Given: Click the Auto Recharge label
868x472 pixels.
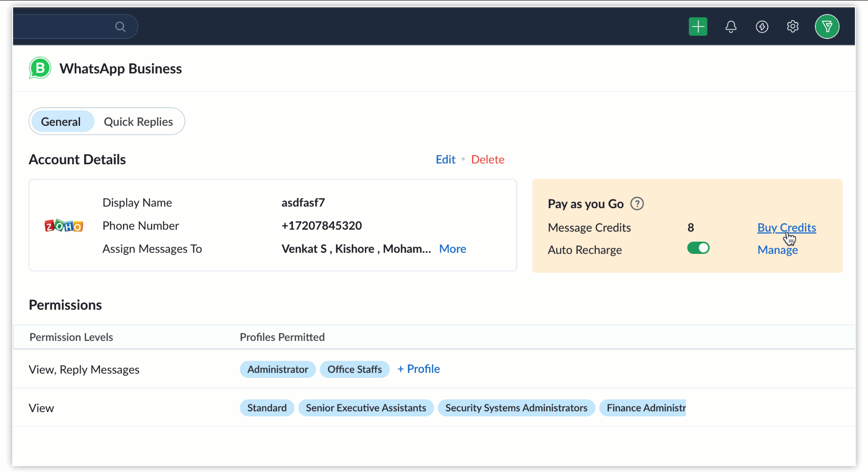Looking at the screenshot, I should click(585, 250).
